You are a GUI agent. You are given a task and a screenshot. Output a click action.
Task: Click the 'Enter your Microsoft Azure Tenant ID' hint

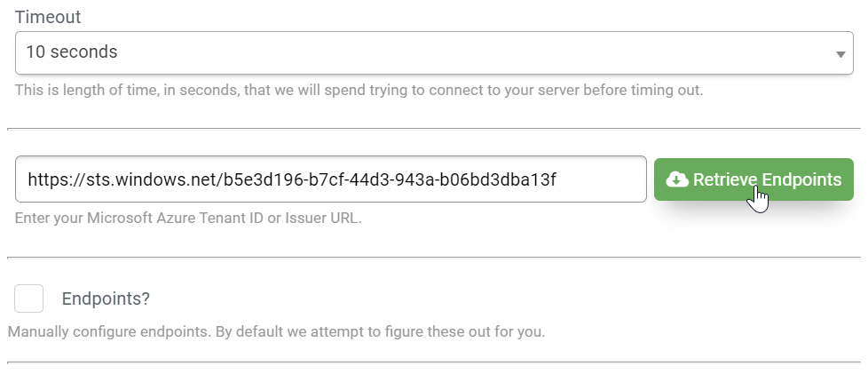(188, 217)
